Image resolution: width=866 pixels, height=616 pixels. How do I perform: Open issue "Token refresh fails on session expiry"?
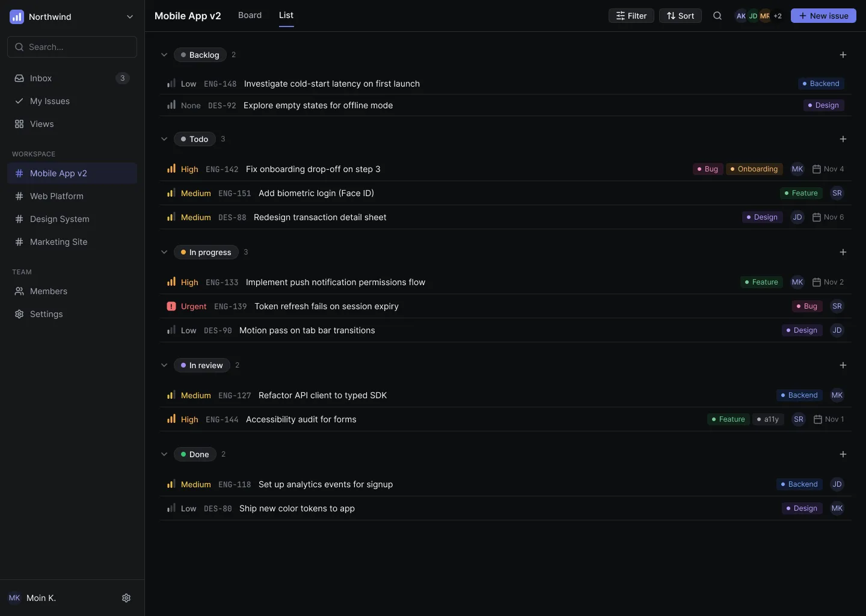tap(327, 306)
